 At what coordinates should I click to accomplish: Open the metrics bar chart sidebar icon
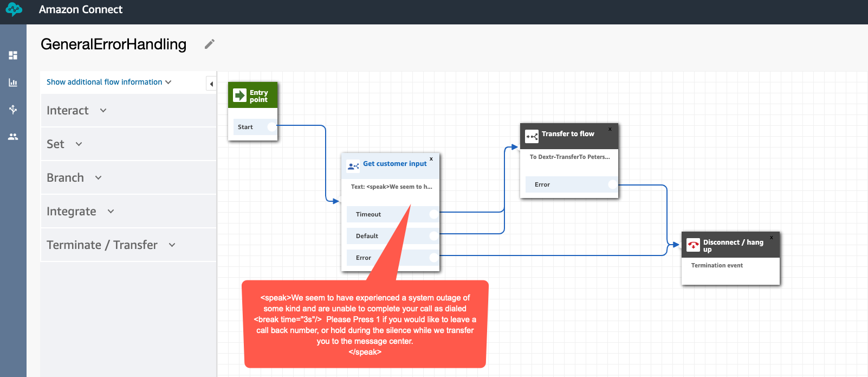13,82
